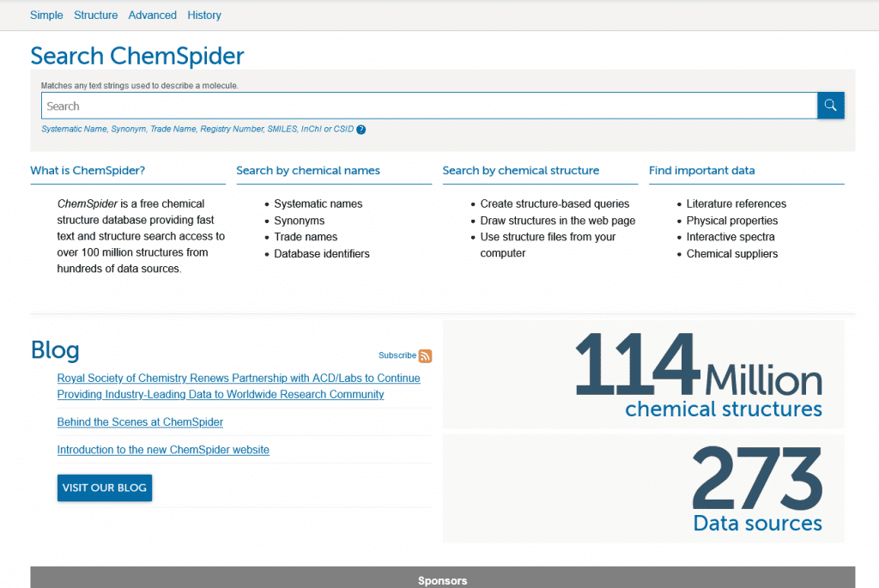The height and width of the screenshot is (588, 879).
Task: Open Introduction to the new ChemSpider website
Action: click(163, 450)
